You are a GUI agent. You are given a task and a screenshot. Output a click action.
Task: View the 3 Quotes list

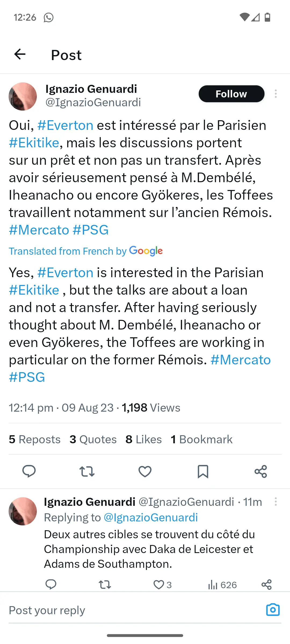tap(93, 439)
